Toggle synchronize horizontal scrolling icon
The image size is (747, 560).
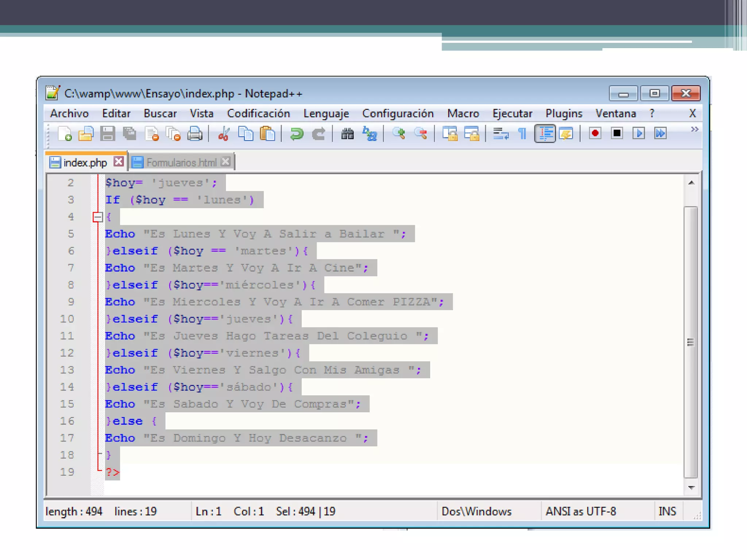[x=472, y=134]
